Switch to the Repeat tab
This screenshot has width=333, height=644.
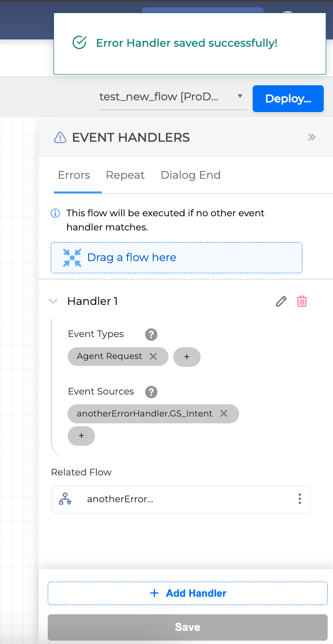(125, 175)
